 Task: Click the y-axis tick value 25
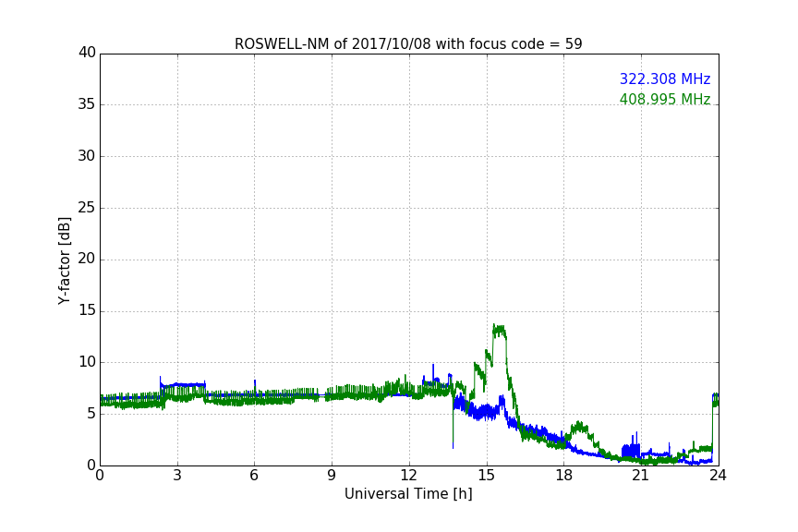click(x=87, y=208)
